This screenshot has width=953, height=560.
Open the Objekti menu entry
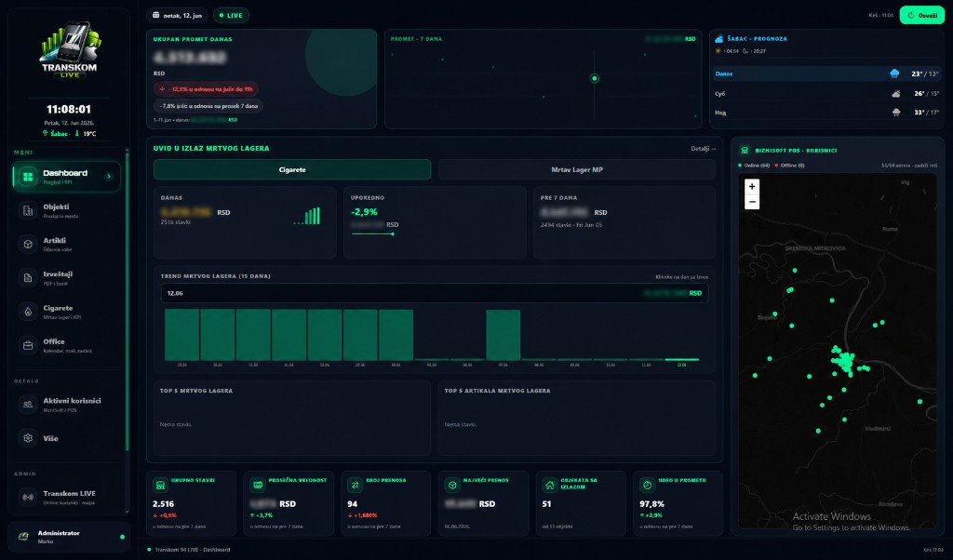pos(66,211)
